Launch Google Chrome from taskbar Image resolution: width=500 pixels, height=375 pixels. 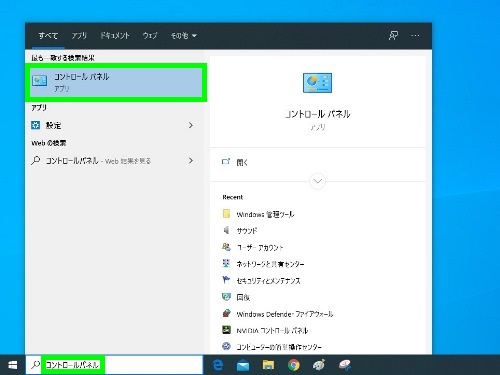(x=294, y=365)
